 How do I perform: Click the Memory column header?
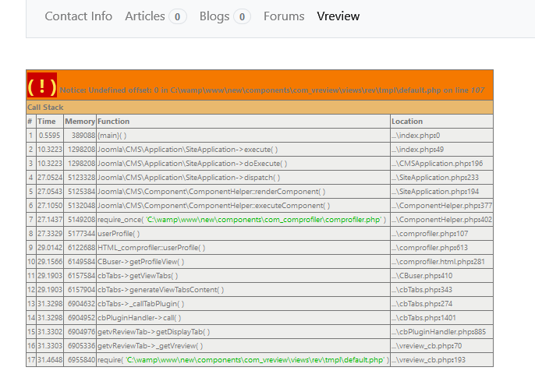point(80,122)
